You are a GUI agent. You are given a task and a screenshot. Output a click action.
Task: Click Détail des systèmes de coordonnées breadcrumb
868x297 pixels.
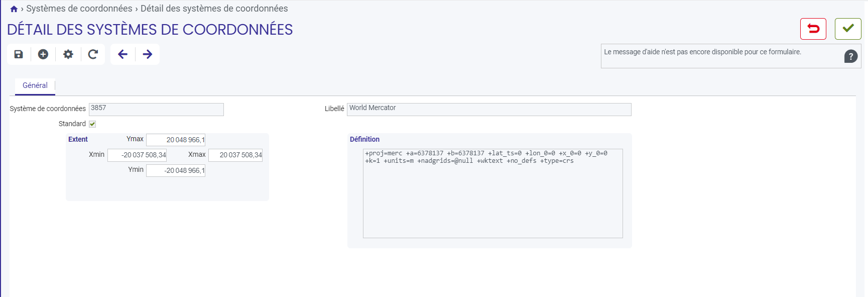(214, 9)
